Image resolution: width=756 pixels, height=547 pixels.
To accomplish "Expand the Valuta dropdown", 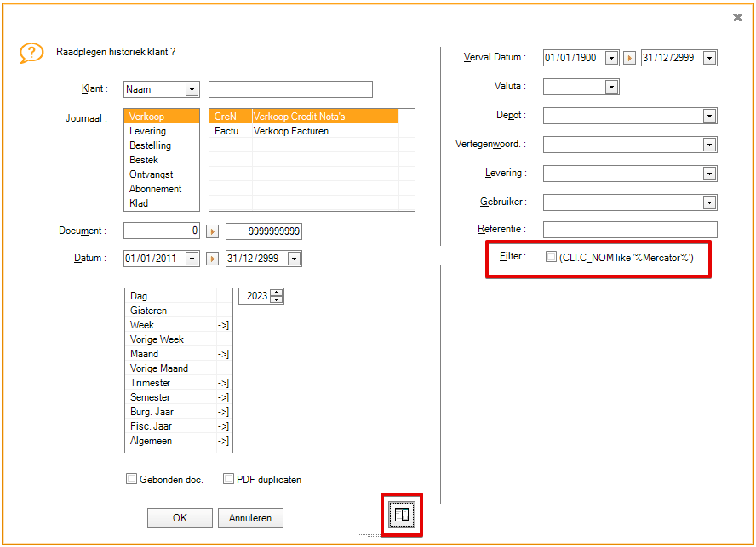I will point(611,87).
